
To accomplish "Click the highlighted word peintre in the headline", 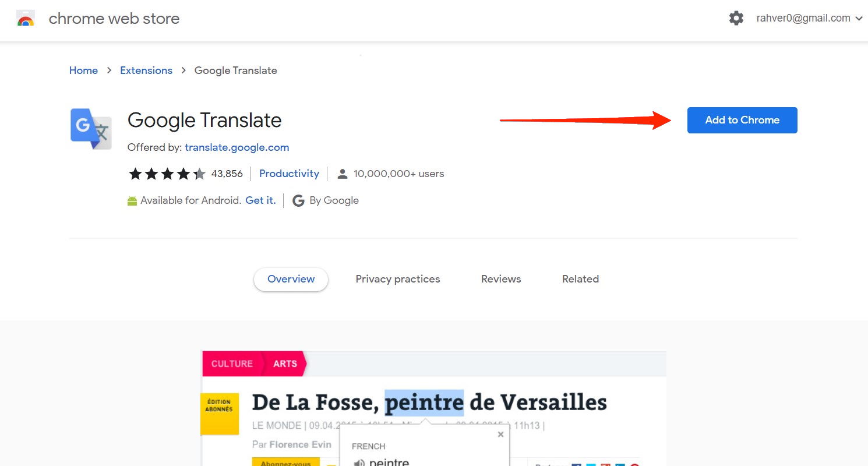I will pos(424,403).
